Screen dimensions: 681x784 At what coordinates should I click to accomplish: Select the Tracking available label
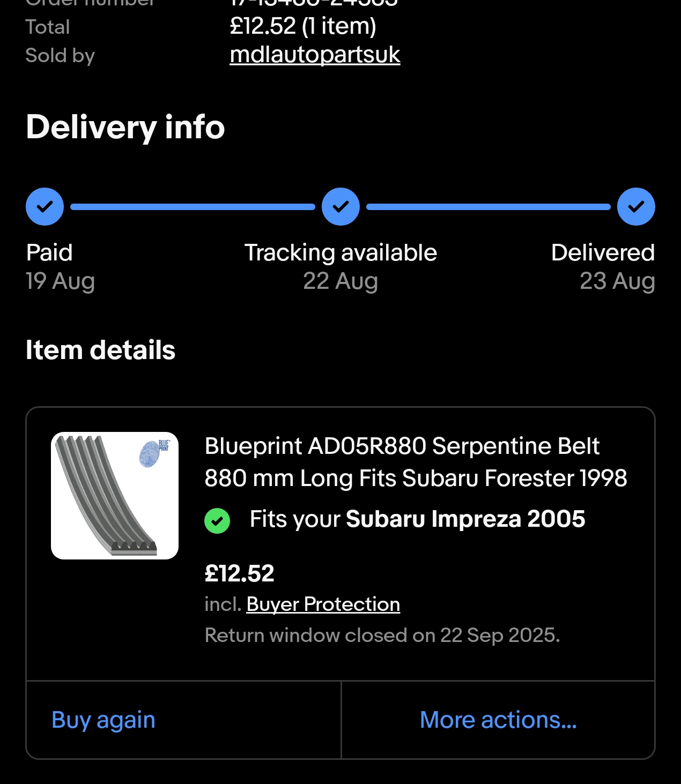[340, 253]
